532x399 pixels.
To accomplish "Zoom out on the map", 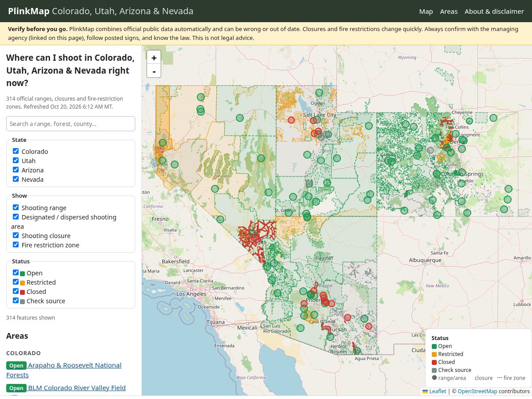I will coord(154,71).
